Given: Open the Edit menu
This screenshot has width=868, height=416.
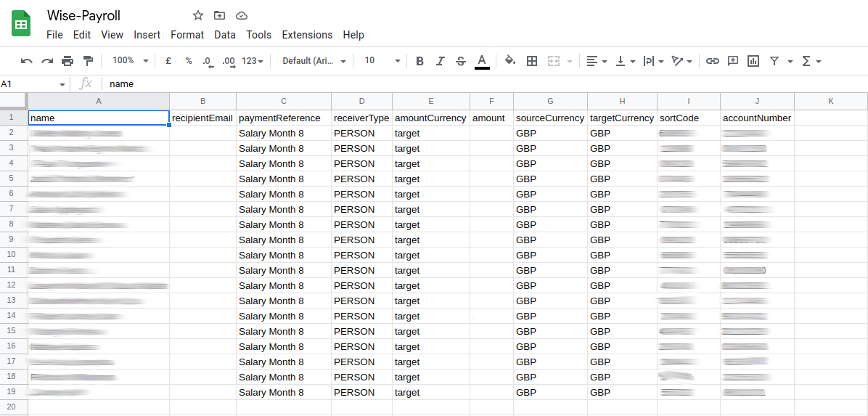Looking at the screenshot, I should 82,35.
